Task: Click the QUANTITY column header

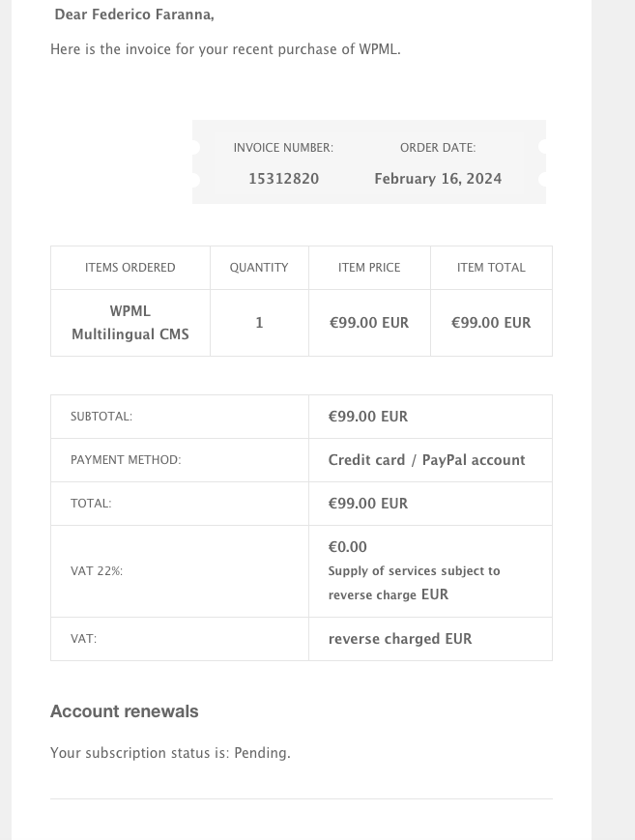Action: (259, 268)
